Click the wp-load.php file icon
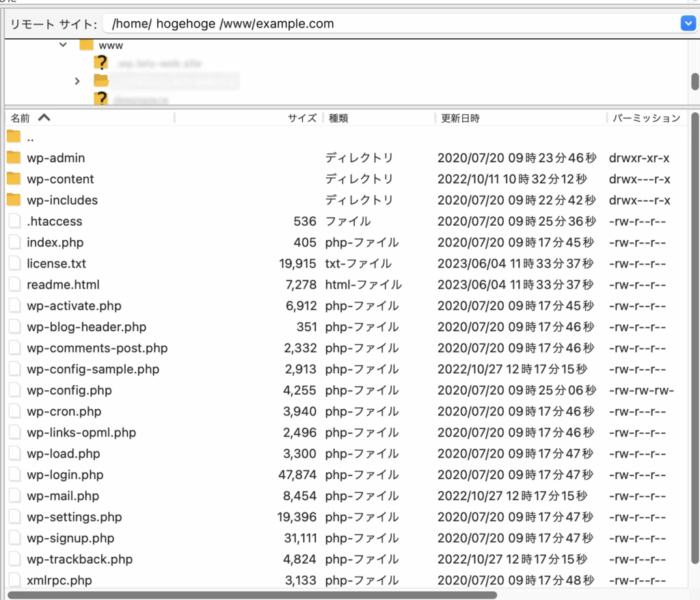The height and width of the screenshot is (600, 700). pyautogui.click(x=15, y=454)
